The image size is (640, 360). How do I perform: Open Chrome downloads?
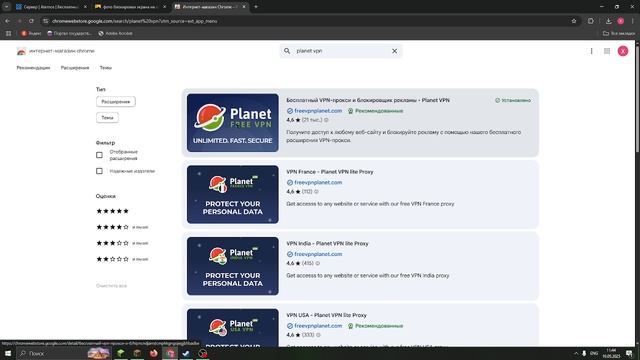point(608,21)
